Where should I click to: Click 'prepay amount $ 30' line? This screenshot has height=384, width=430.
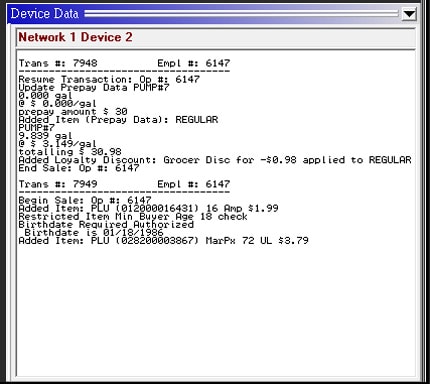(x=73, y=112)
